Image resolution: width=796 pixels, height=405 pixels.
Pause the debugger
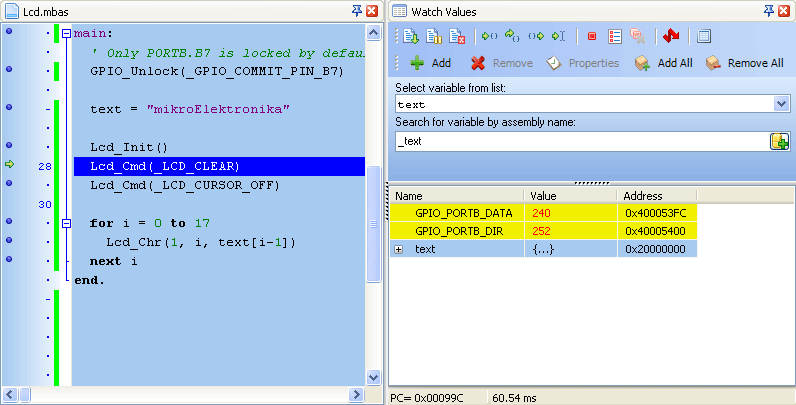(434, 36)
